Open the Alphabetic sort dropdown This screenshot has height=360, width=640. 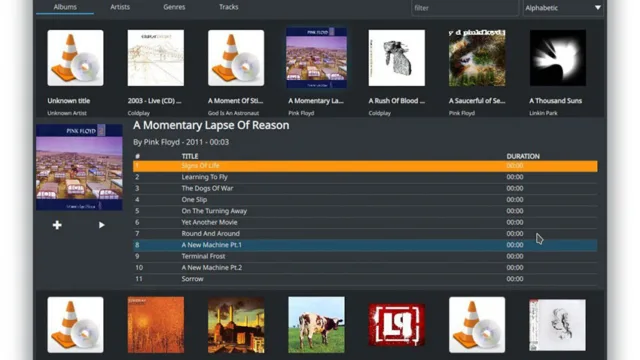point(563,8)
